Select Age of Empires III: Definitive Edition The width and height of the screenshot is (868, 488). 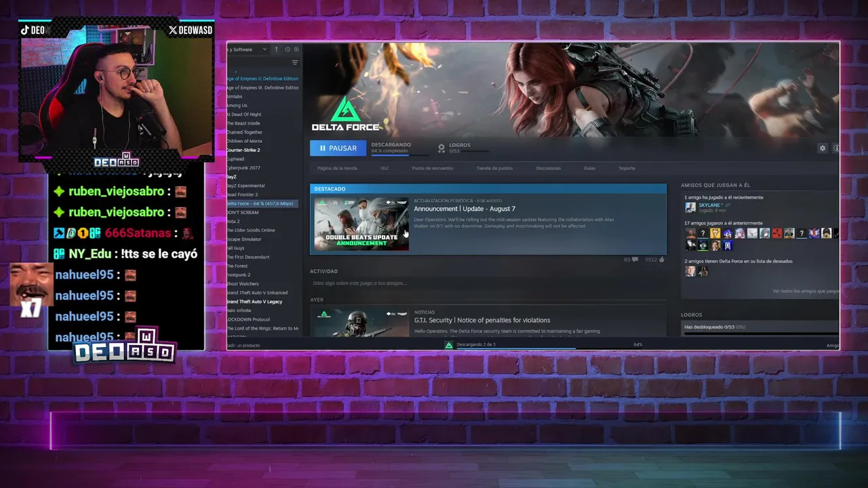pyautogui.click(x=263, y=87)
